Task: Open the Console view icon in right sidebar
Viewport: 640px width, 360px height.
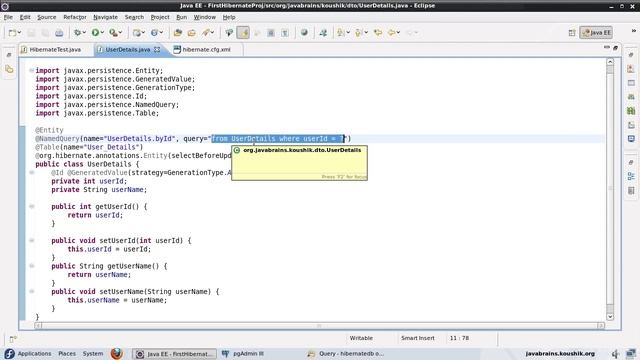Action: pos(631,139)
